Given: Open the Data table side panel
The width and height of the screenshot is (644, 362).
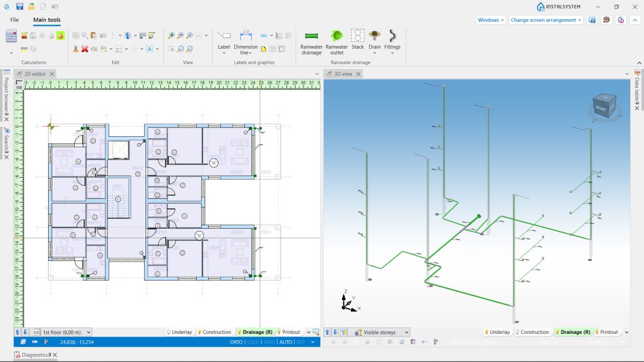Looking at the screenshot, I should pos(637,88).
